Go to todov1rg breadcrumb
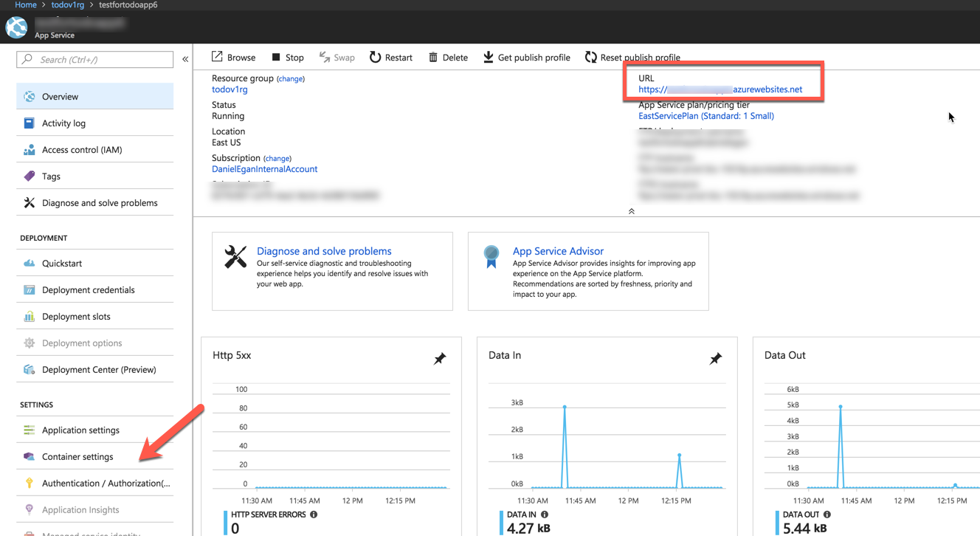Image resolution: width=980 pixels, height=536 pixels. pyautogui.click(x=68, y=5)
